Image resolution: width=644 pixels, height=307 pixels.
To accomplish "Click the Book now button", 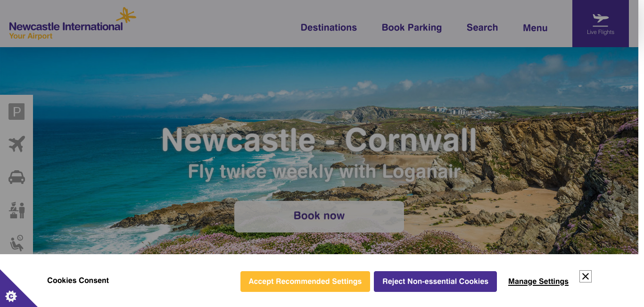I will click(x=319, y=216).
